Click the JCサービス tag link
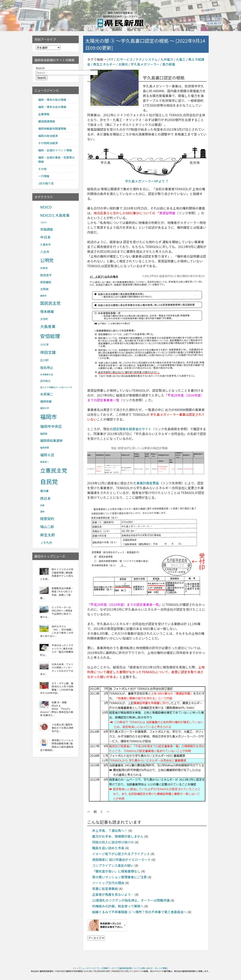The image size is (241, 980). click(x=124, y=59)
